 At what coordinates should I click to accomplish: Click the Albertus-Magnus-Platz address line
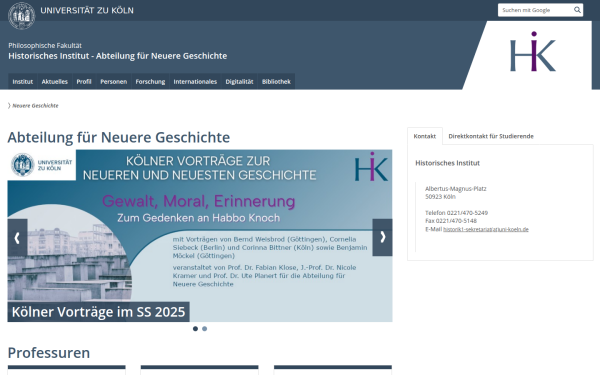[x=456, y=189]
